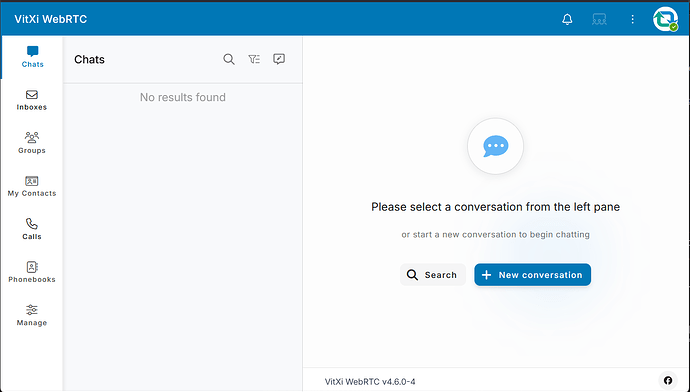Select the Chats sidebar tab
690x392 pixels.
[32, 57]
